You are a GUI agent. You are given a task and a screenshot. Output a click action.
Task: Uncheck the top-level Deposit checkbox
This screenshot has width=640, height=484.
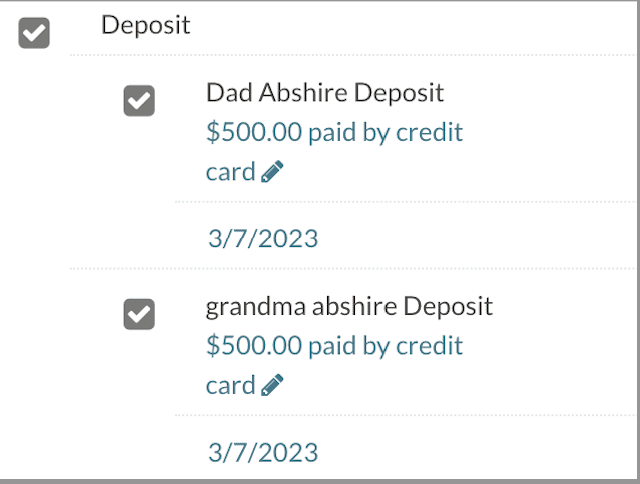(34, 33)
